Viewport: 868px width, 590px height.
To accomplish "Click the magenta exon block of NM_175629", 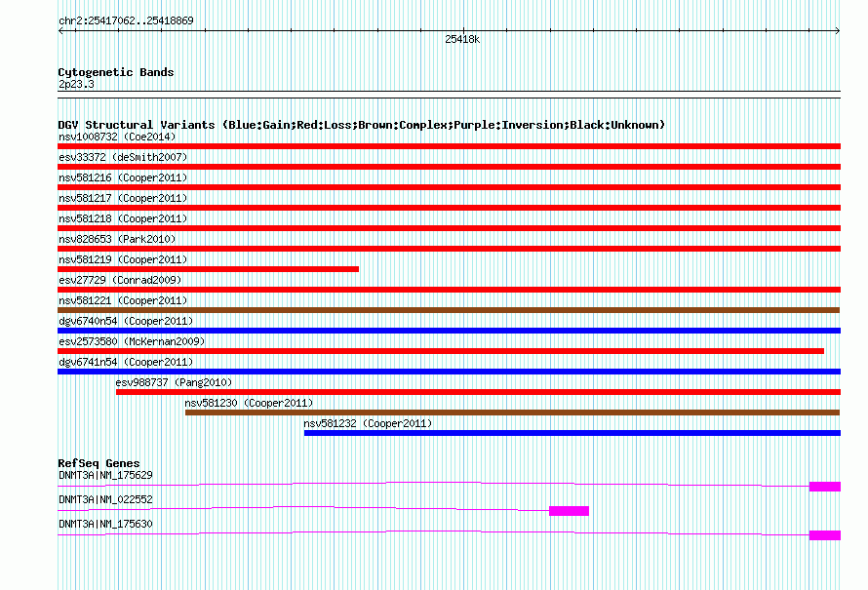I will click(825, 487).
